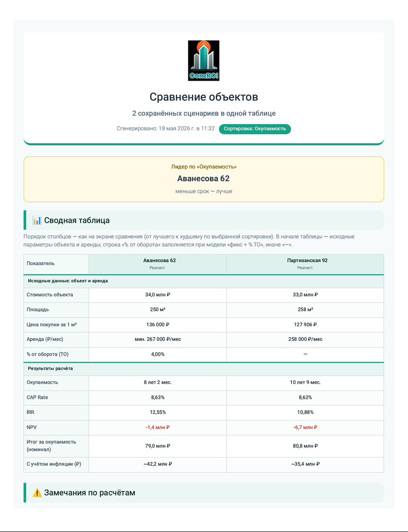This screenshot has width=408, height=532.
Task: Click the Итог за окупаемость (номинал) label
Action: point(51,446)
